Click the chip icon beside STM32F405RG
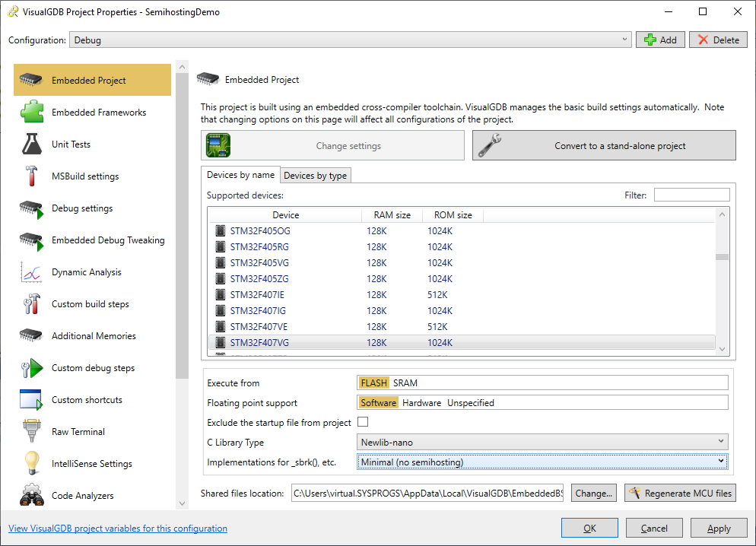 point(221,246)
